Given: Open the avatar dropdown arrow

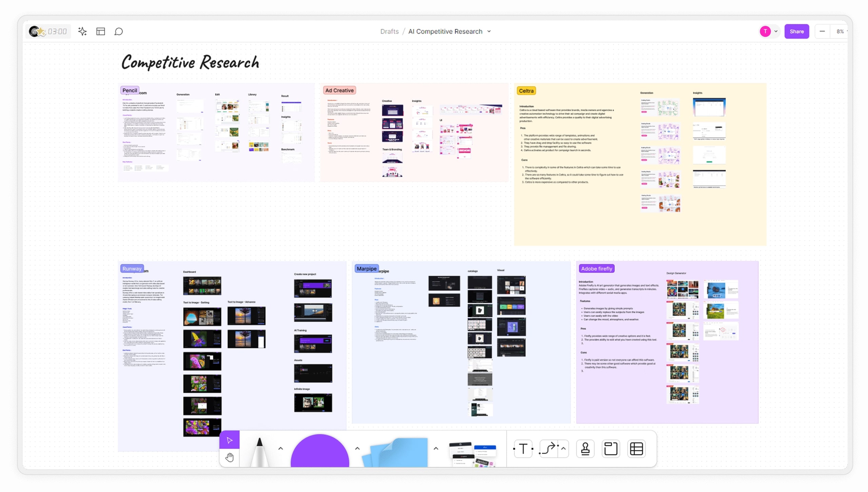Looking at the screenshot, I should point(776,31).
